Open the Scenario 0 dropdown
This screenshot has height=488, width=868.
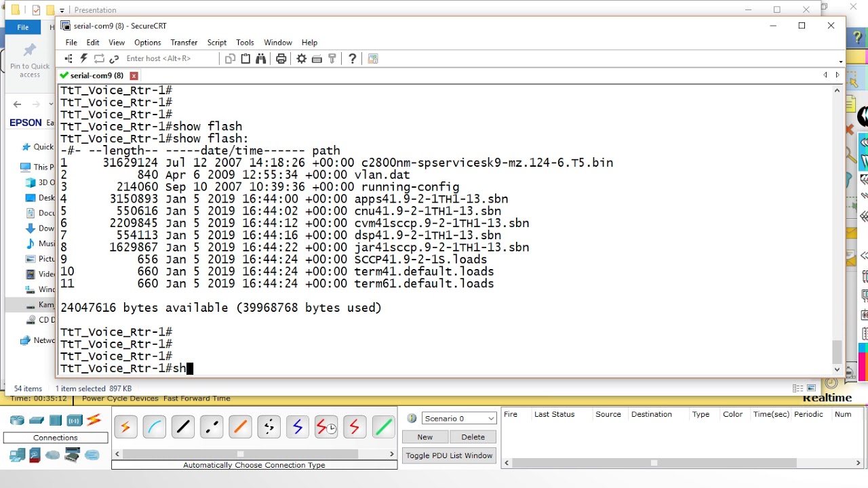coord(459,418)
